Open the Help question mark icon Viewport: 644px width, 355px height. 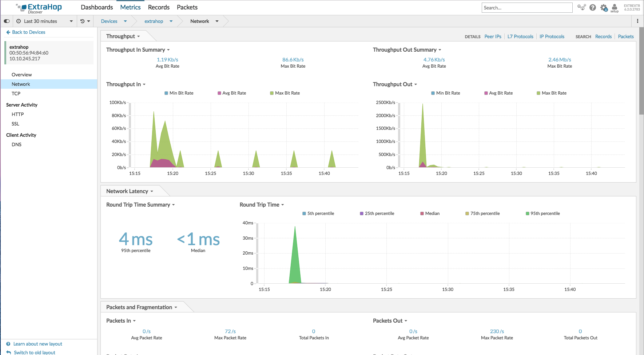[x=593, y=7]
